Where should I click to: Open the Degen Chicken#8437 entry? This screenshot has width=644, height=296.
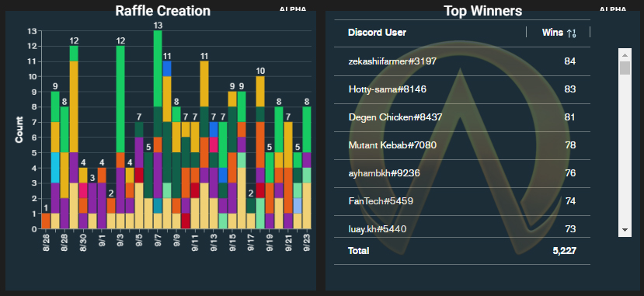pyautogui.click(x=462, y=117)
